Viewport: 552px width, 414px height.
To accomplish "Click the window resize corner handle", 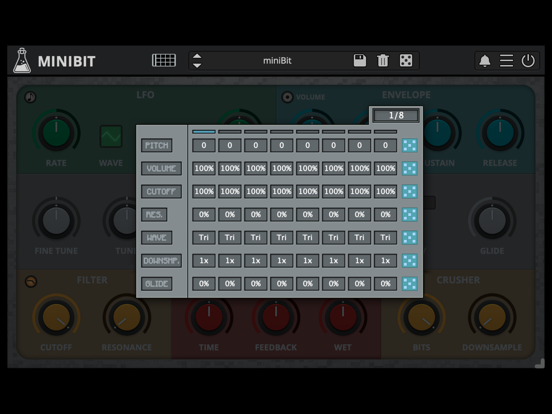I will (x=540, y=363).
